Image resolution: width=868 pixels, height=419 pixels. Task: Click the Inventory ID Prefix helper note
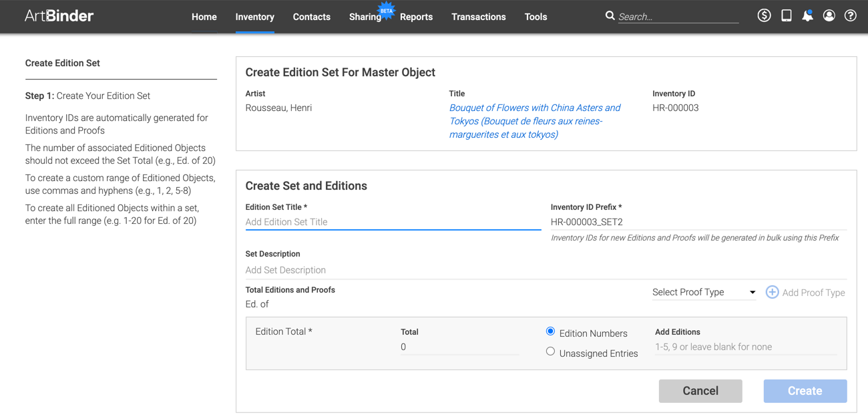pyautogui.click(x=695, y=238)
